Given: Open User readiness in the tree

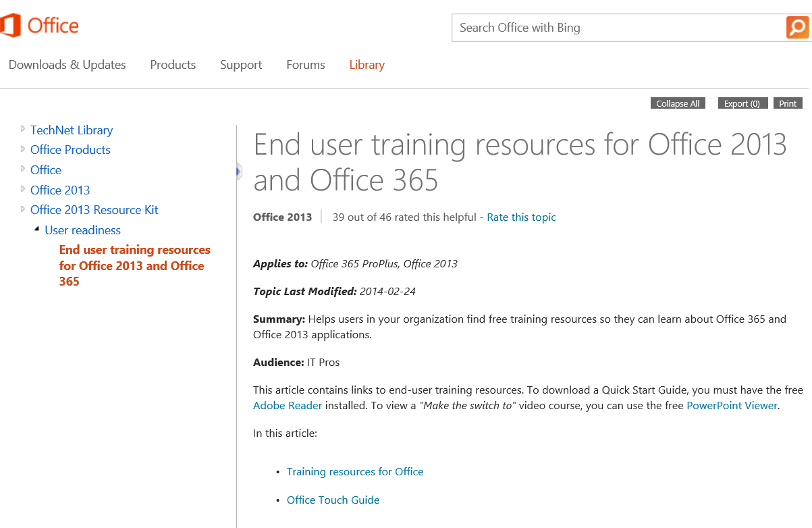Looking at the screenshot, I should pos(82,230).
